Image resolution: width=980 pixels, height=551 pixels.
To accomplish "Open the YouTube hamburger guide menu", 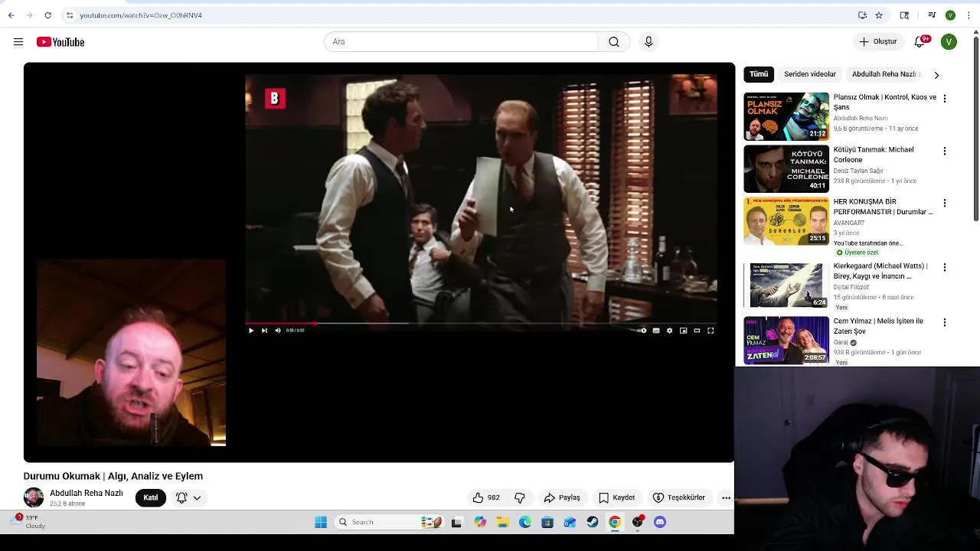I will click(x=18, y=42).
